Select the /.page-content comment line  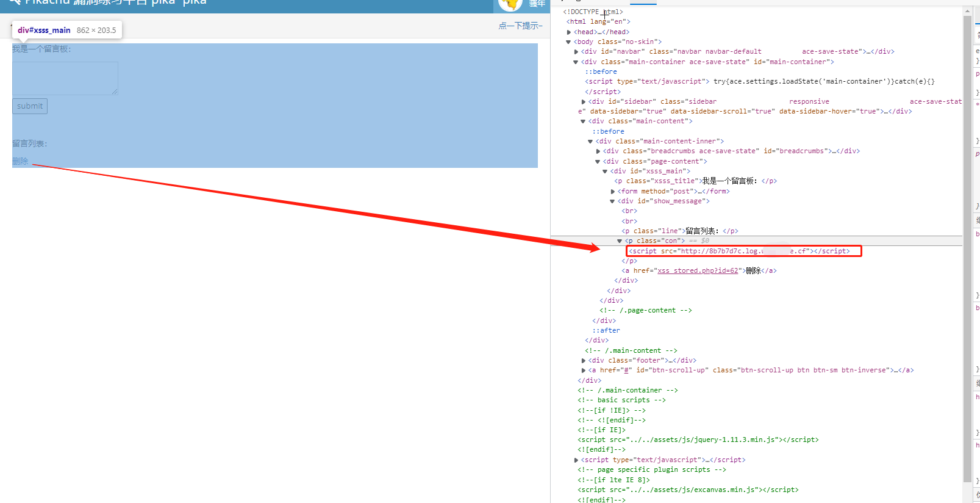(x=646, y=310)
